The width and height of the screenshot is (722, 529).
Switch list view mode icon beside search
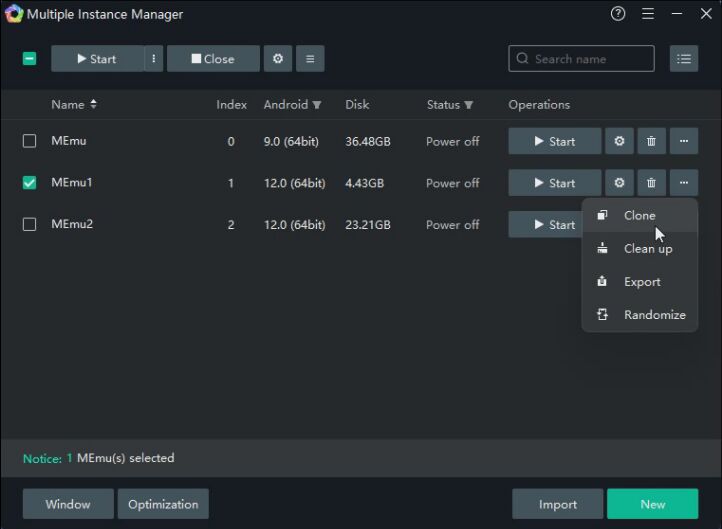[x=684, y=59]
